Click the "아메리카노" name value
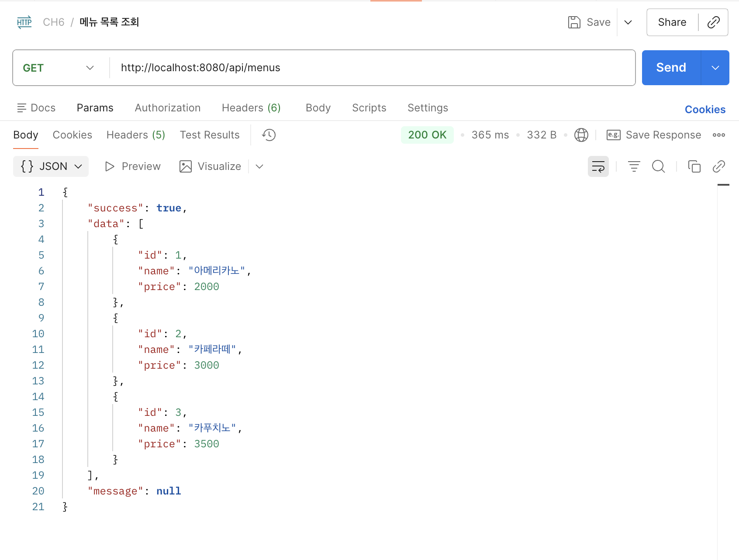The height and width of the screenshot is (560, 739). click(217, 271)
